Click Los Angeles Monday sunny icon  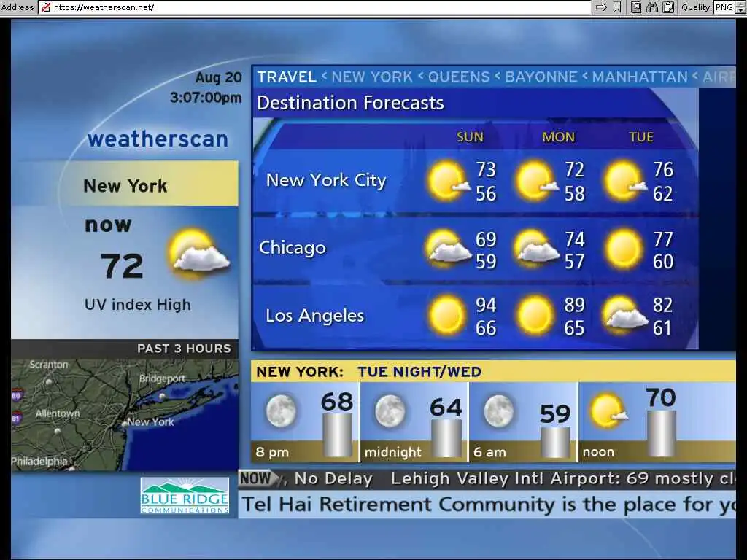pyautogui.click(x=535, y=315)
